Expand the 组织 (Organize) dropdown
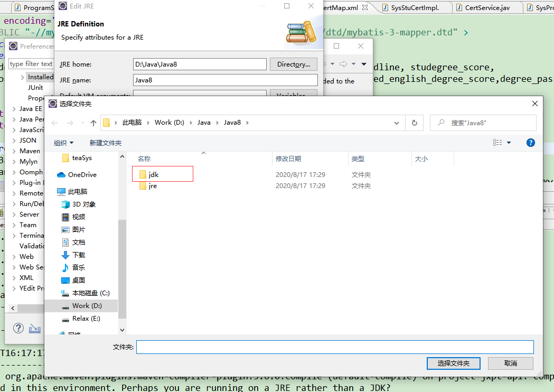This screenshot has width=554, height=392. (x=63, y=142)
